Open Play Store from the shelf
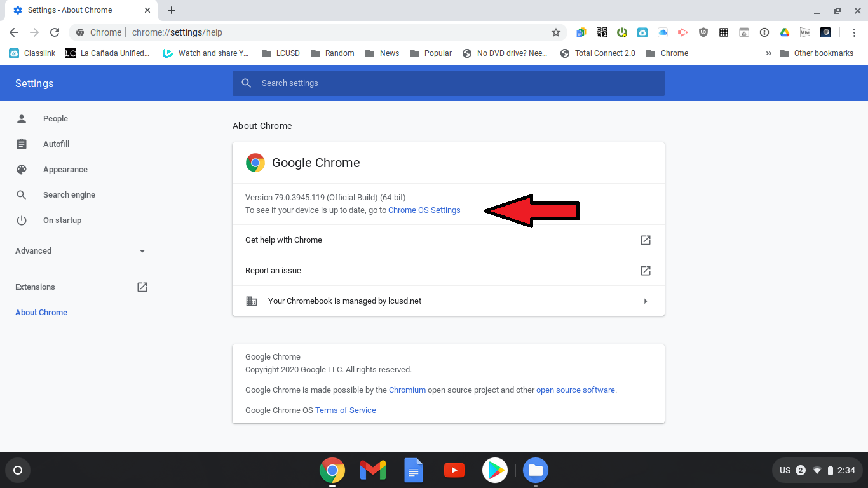The image size is (868, 488). [x=495, y=470]
